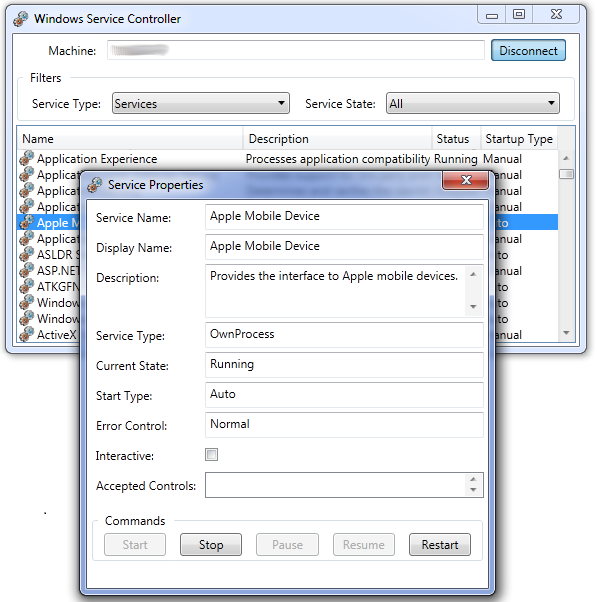The image size is (597, 602).
Task: Click the service list scroll down arrow
Action: 566,332
